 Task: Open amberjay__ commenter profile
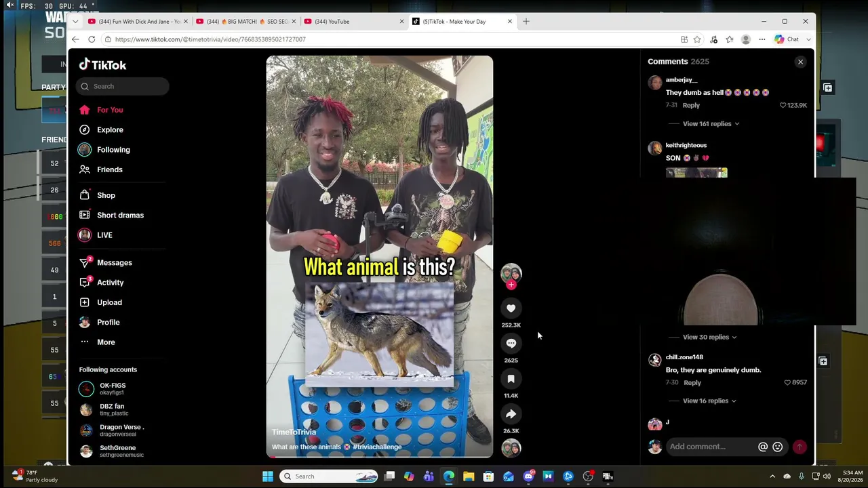tap(681, 80)
